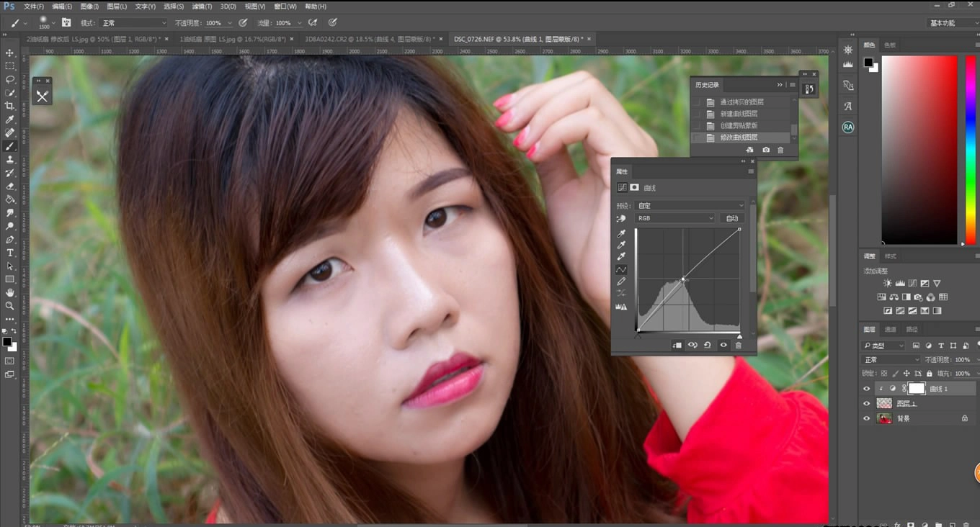This screenshot has height=527, width=980.
Task: Pick the Eyedropper tool in the toolbar
Action: [10, 120]
